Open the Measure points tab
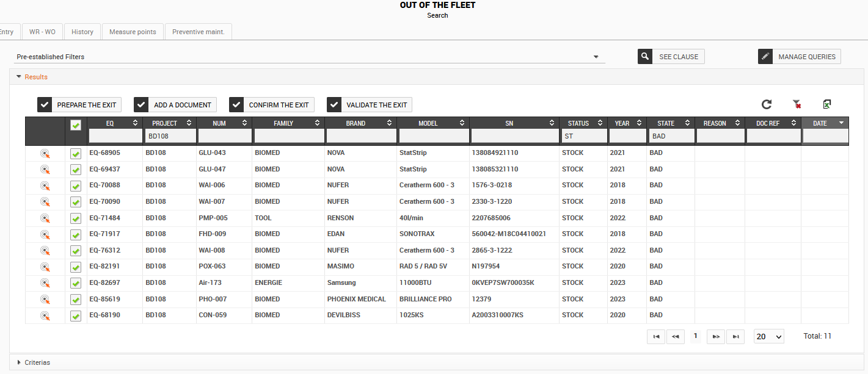 click(133, 32)
